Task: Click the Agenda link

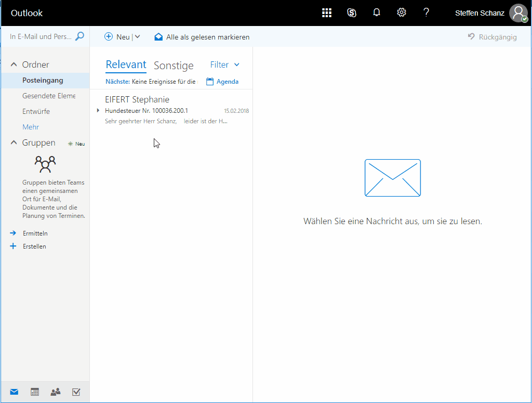Action: (228, 82)
